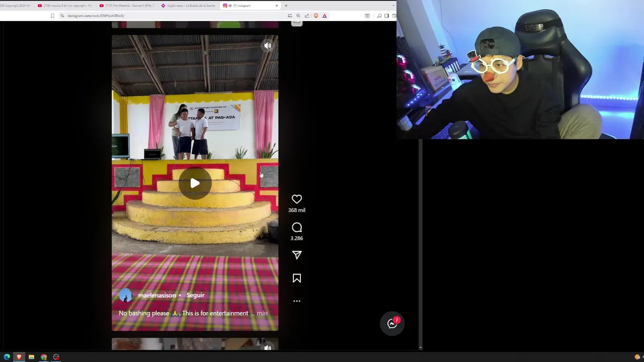644x362 pixels.
Task: Close the Instagram tab
Action: [277, 6]
